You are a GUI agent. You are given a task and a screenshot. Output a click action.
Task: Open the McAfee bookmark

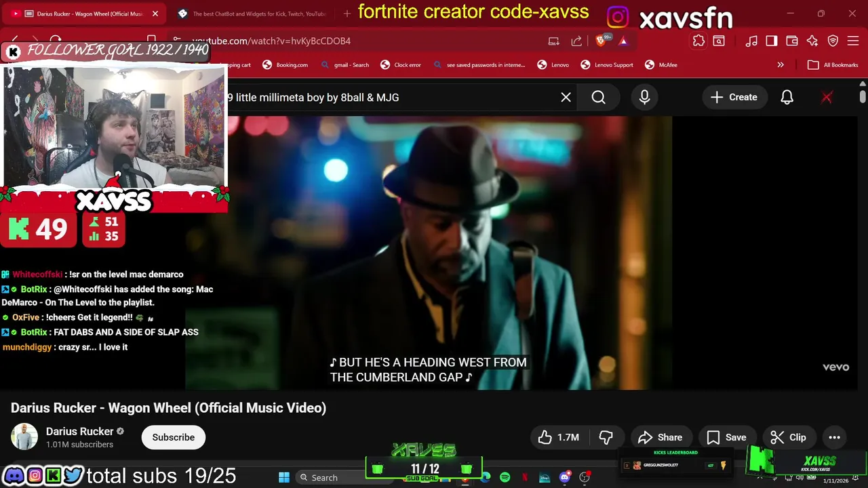pos(661,65)
